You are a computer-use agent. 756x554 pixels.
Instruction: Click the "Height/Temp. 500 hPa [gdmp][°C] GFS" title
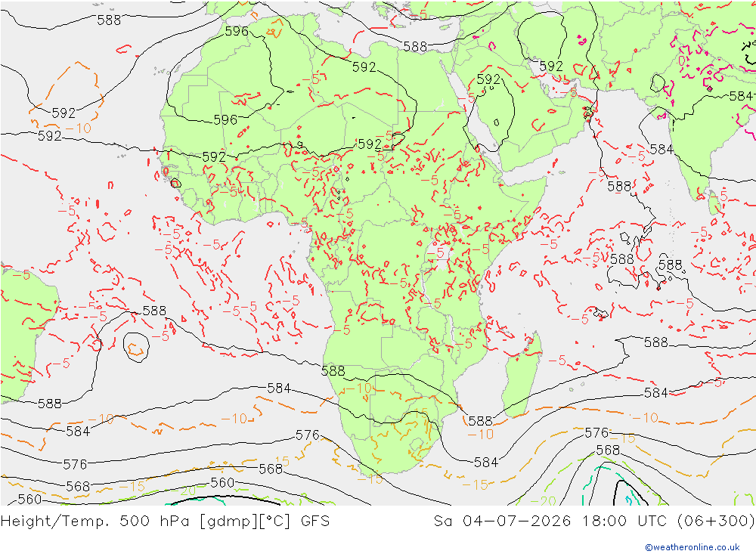pos(166,522)
